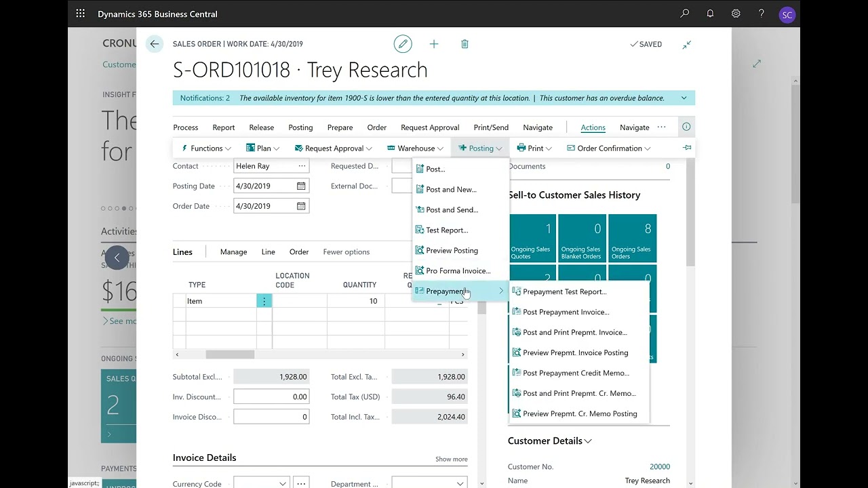This screenshot has width=868, height=488.
Task: Expand the notifications bar chevron
Action: click(684, 98)
